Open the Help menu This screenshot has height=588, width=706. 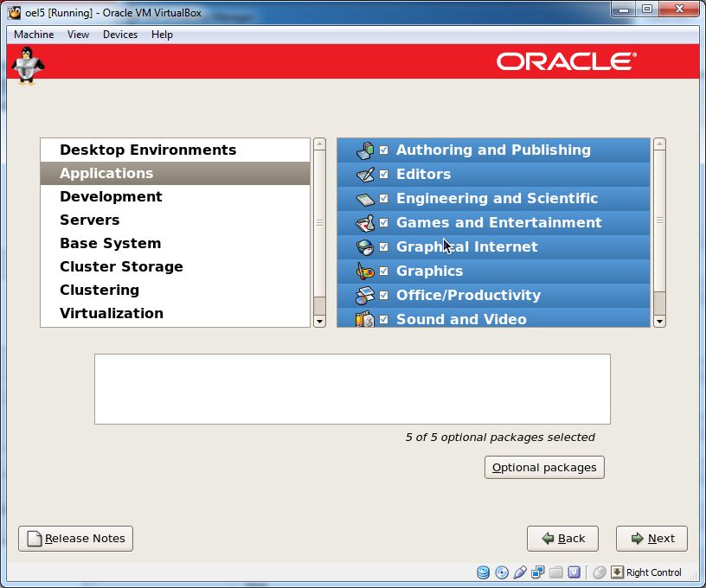162,35
